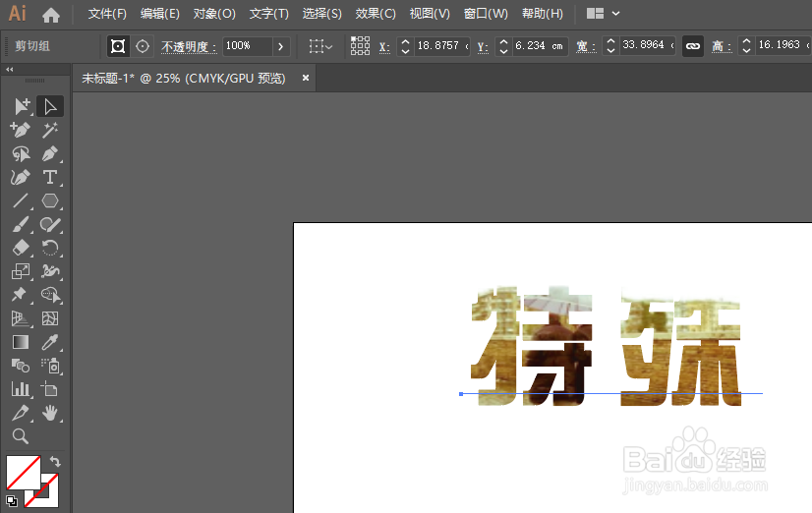Choose the Rotate tool
This screenshot has height=513, width=812.
point(50,248)
